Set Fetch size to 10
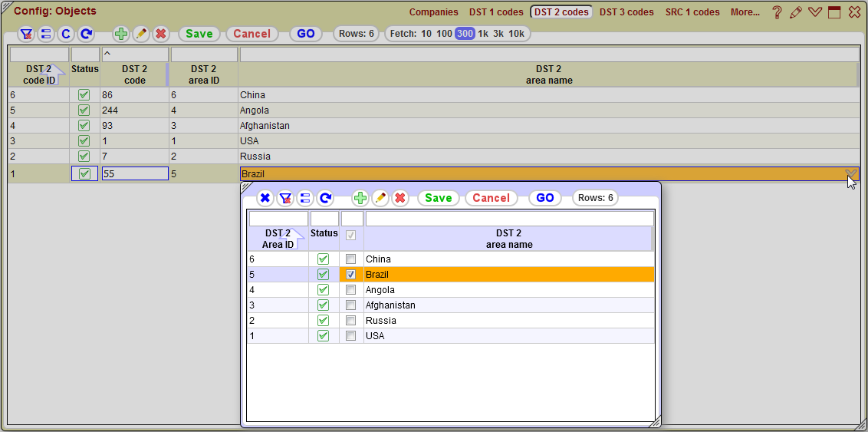Screen dimensions: 868x432 tap(426, 34)
